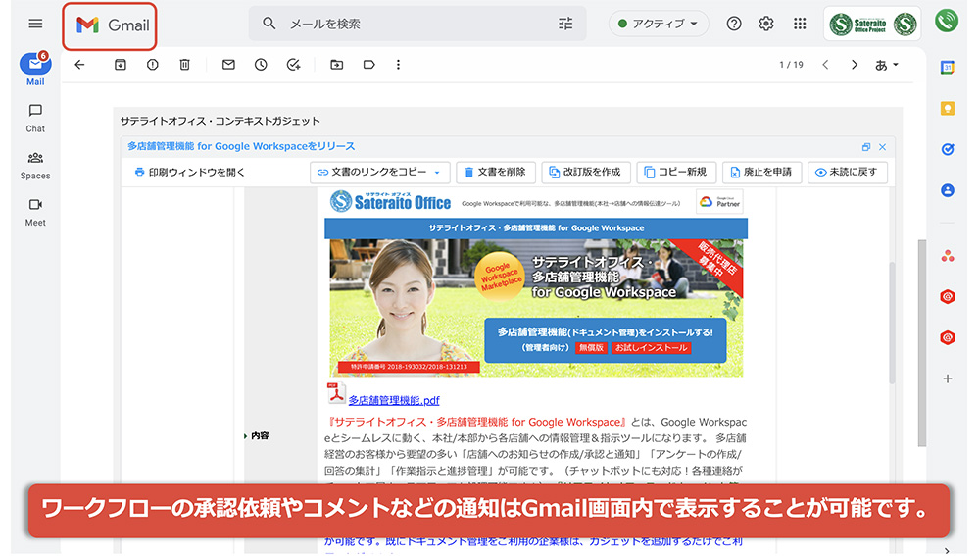Viewport: 980px width, 556px height.
Task: Move the email to a folder
Action: click(x=337, y=65)
